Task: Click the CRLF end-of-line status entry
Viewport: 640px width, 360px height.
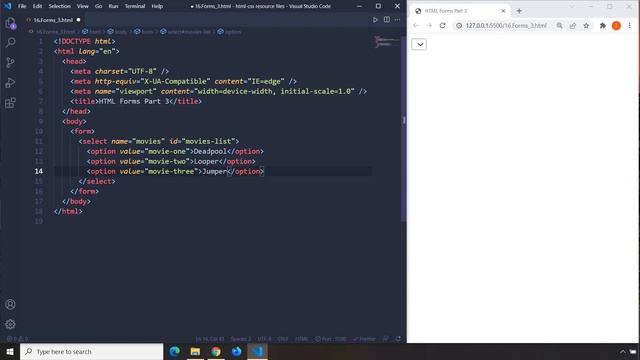Action: point(283,339)
